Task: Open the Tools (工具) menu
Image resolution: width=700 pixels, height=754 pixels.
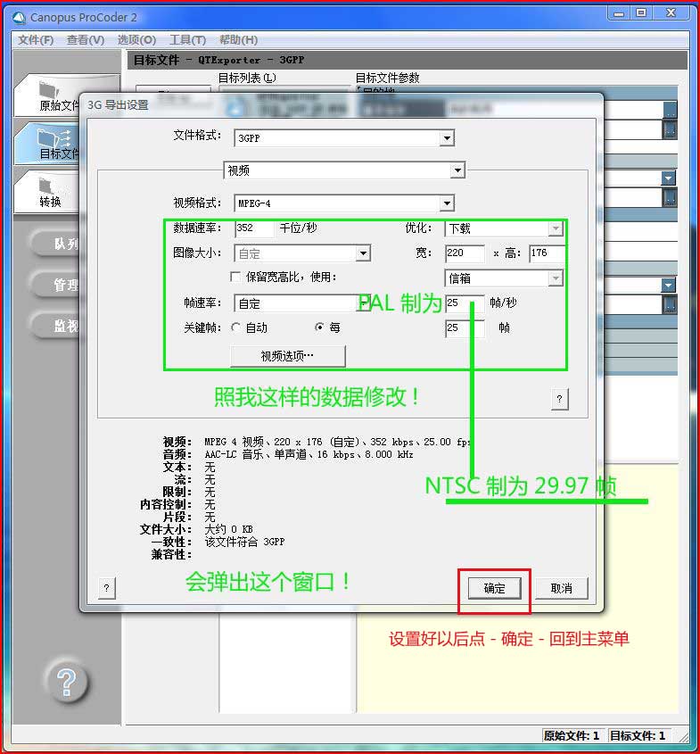Action: [187, 40]
